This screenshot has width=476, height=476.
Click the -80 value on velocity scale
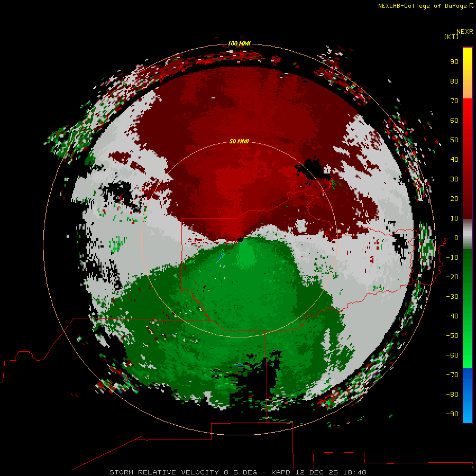click(452, 395)
